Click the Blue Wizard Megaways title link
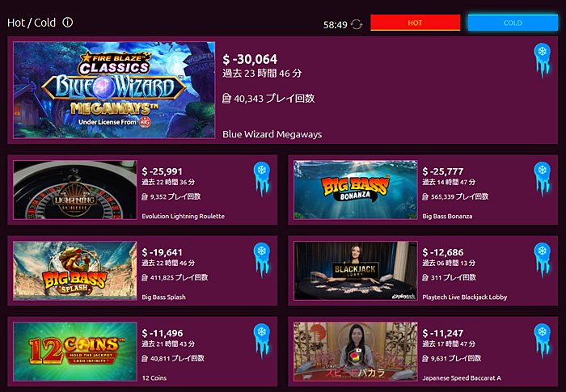This screenshot has height=392, width=566. [272, 134]
